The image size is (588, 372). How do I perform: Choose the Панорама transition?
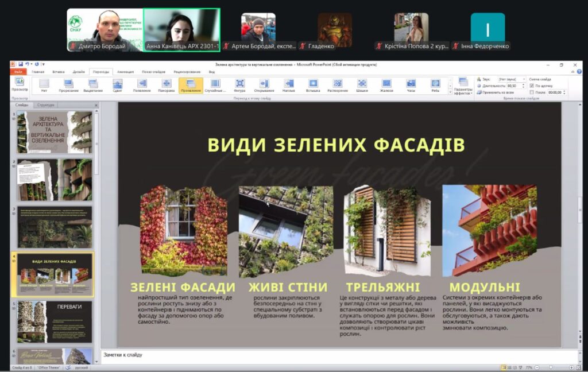[166, 85]
